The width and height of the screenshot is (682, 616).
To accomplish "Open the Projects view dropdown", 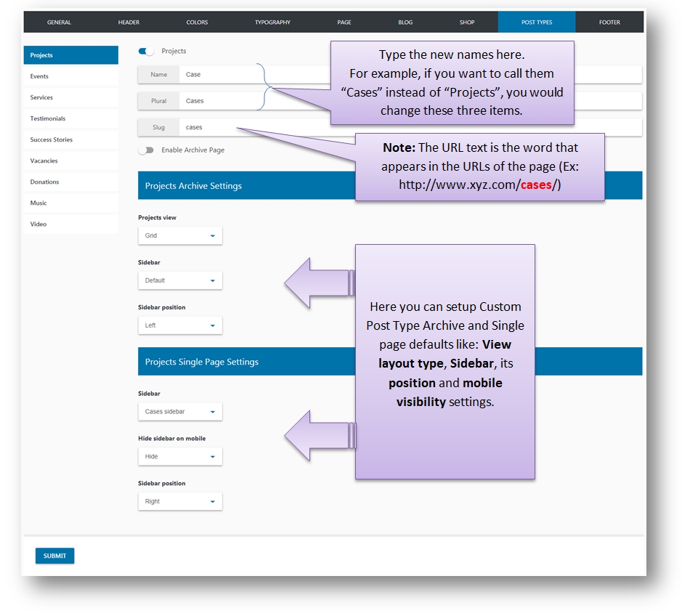I will point(180,236).
